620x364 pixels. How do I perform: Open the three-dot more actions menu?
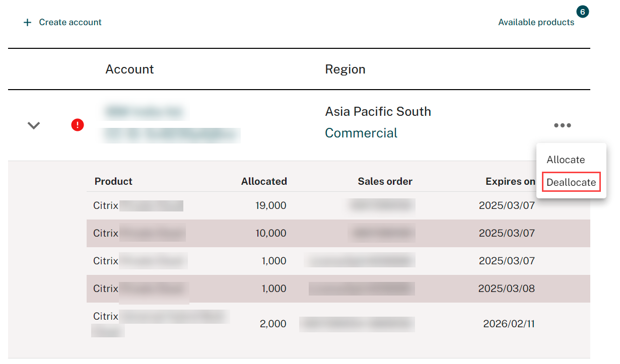point(562,125)
